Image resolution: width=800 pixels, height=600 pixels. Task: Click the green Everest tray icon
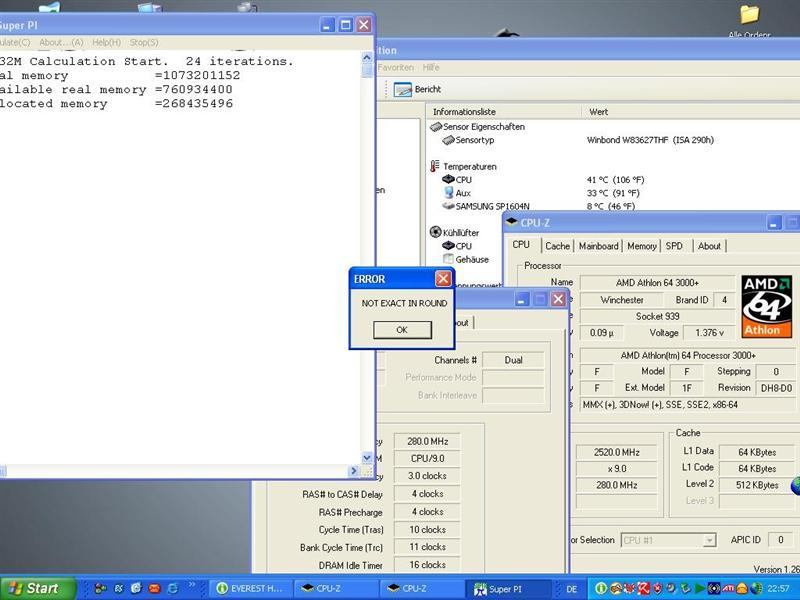point(601,588)
